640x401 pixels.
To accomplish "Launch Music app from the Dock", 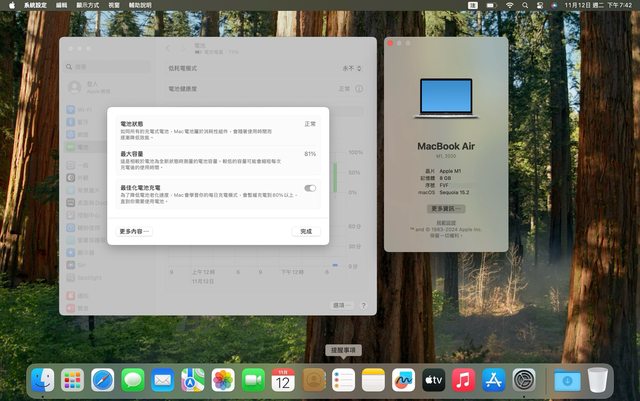I will 462,380.
